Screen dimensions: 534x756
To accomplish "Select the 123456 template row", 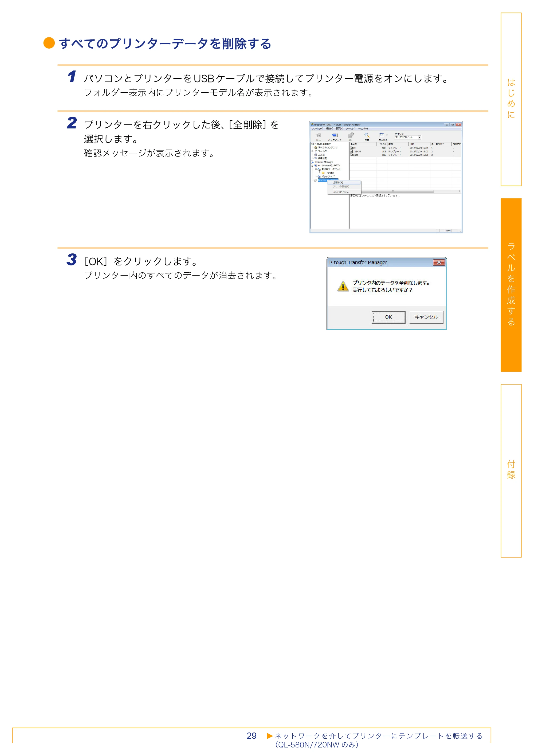I will click(x=405, y=151).
